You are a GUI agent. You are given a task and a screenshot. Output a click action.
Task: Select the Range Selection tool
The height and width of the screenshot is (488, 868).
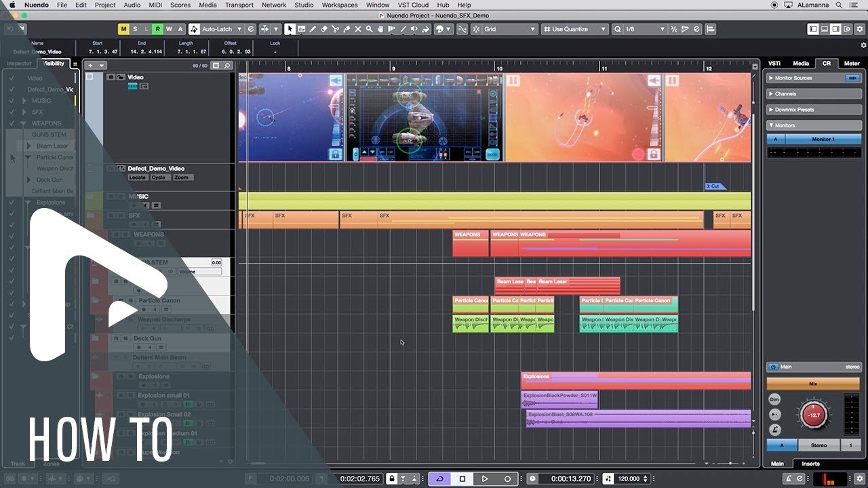click(302, 29)
